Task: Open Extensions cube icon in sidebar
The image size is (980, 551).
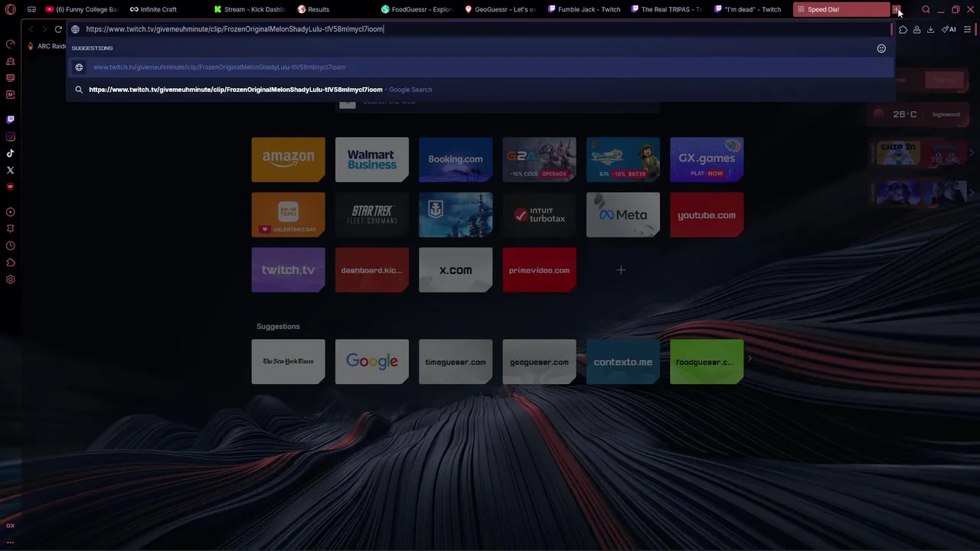Action: point(10,262)
